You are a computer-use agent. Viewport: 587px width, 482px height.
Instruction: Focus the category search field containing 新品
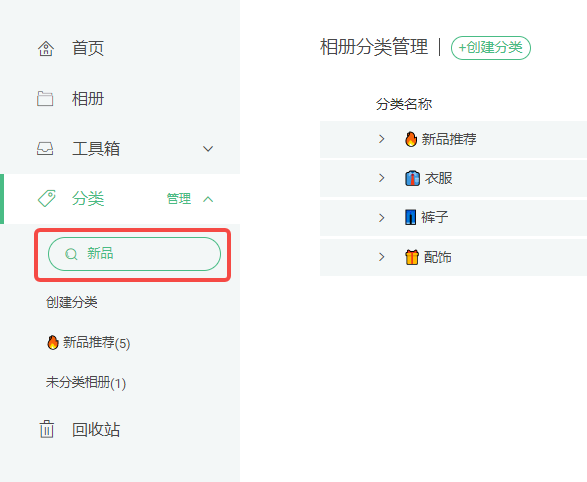coord(134,254)
